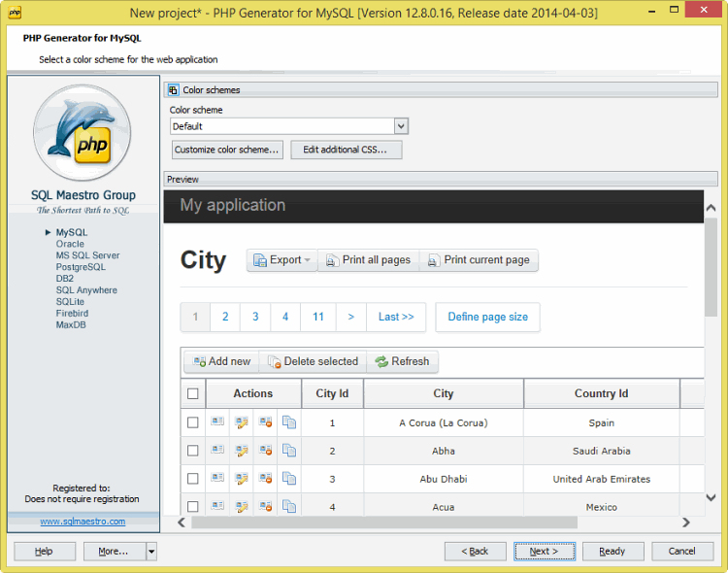Click preview horizontal scrollbar left arrow
This screenshot has width=728, height=573.
point(182,522)
